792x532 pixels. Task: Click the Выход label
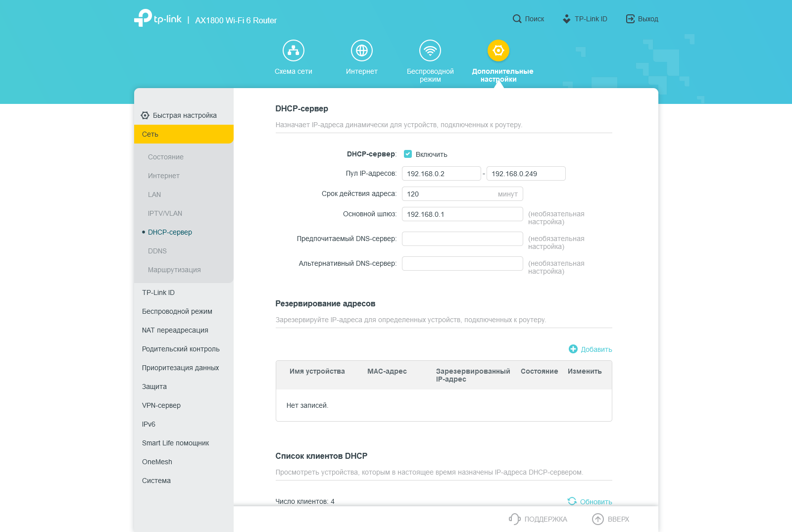click(648, 19)
